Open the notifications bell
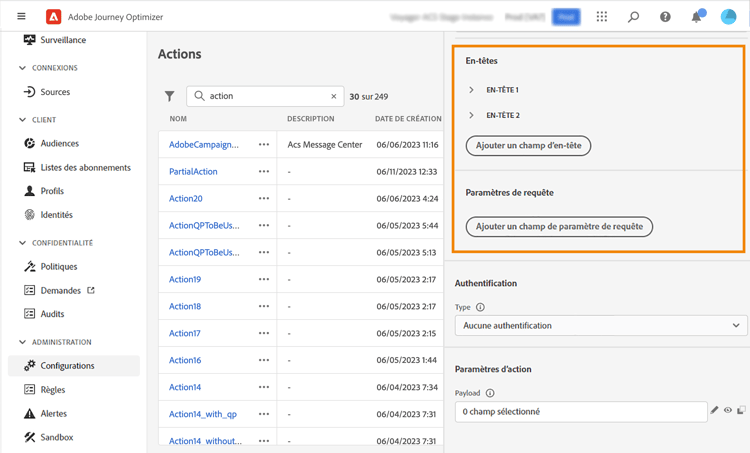The image size is (750, 453). [x=696, y=16]
